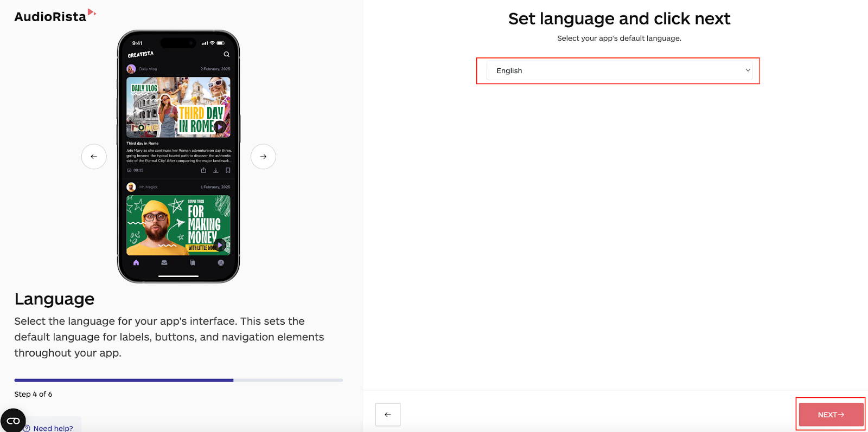Click the bookmark icon under Rome video

[x=228, y=170]
